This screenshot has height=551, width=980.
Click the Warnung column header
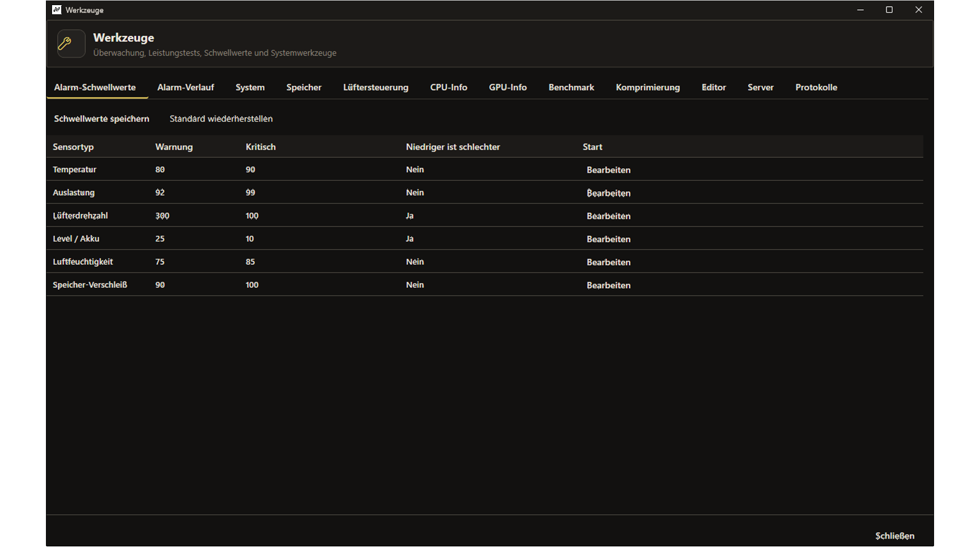174,147
